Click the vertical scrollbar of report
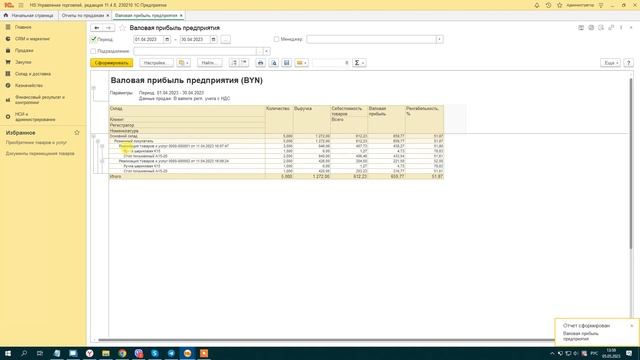The height and width of the screenshot is (360, 640). coord(631,163)
